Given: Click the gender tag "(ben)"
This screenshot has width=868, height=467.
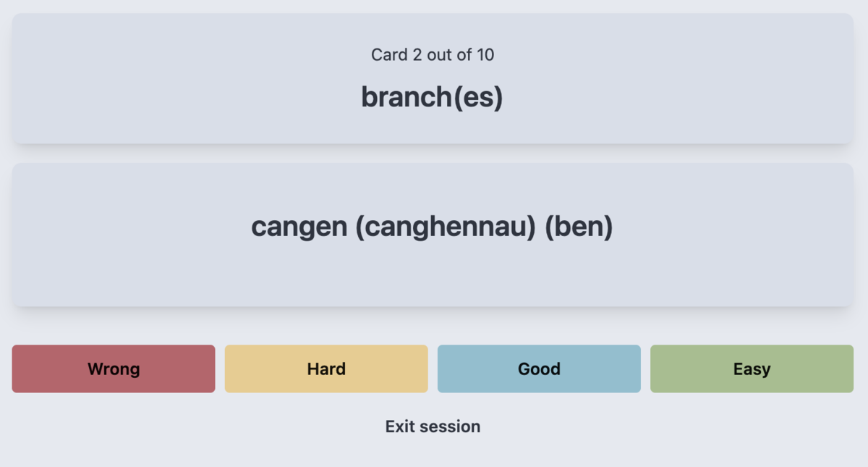Looking at the screenshot, I should pos(579,227).
